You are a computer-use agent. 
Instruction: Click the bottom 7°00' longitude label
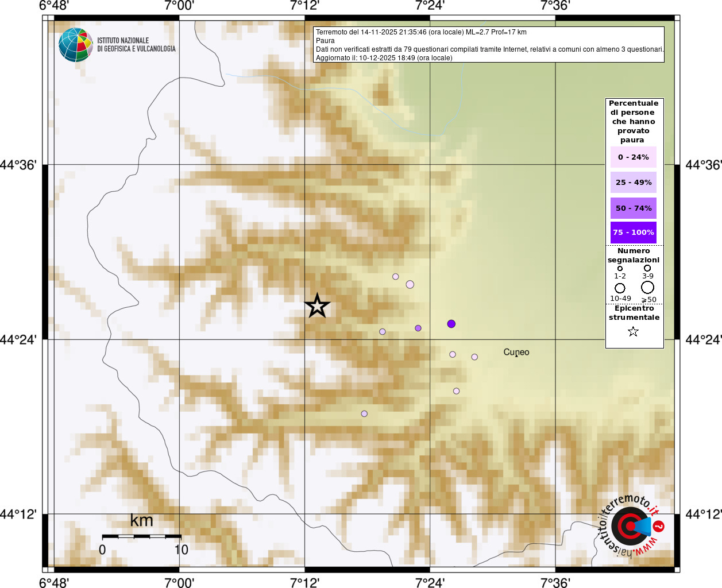tap(179, 582)
